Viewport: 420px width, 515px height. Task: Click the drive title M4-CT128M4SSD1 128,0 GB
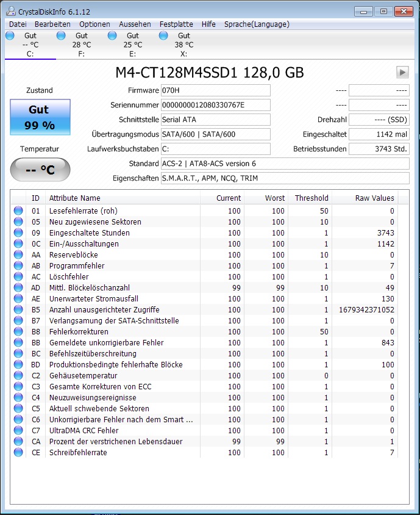209,73
